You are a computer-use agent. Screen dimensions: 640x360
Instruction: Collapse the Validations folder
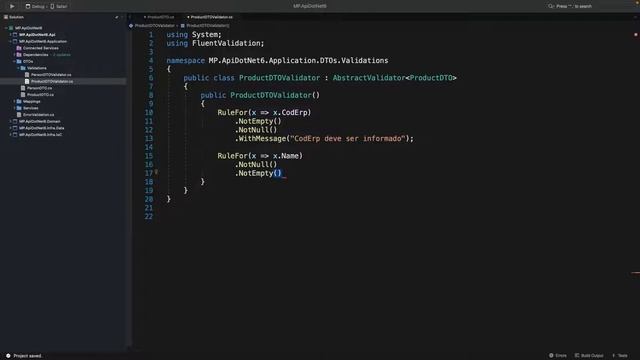click(x=18, y=68)
